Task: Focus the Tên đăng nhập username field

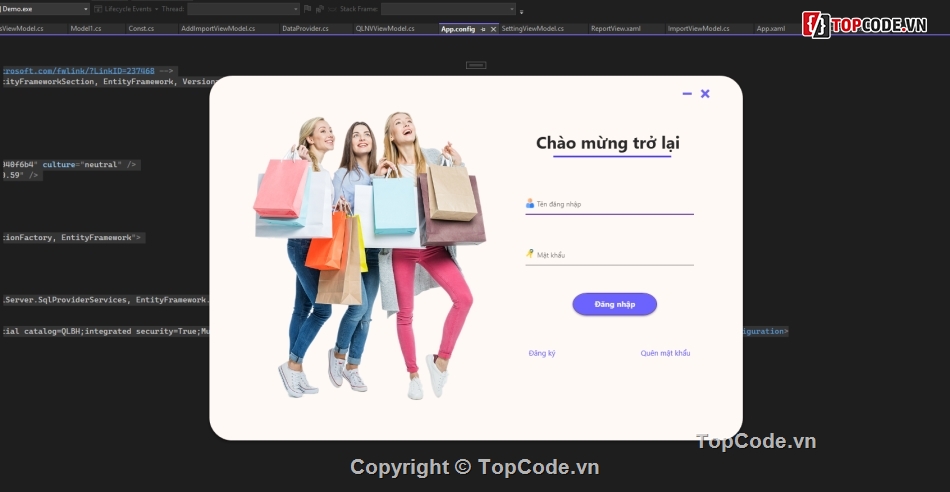Action: [610, 205]
